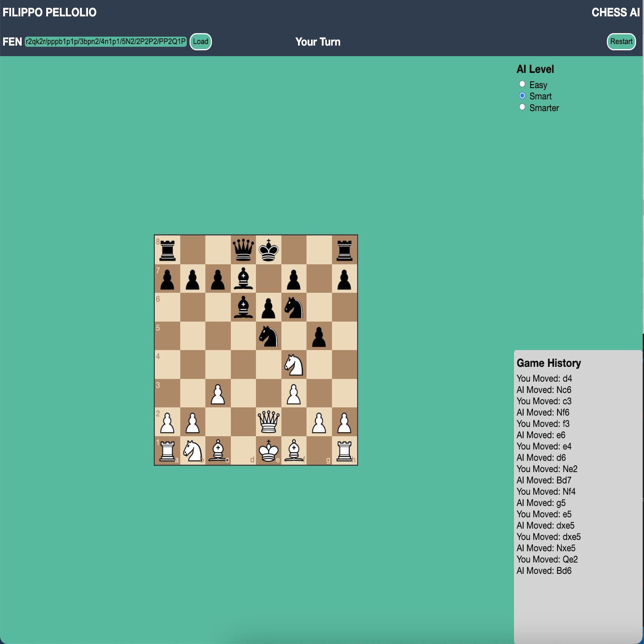Click 'You Moved: Nf4' history entry
Screen dimensions: 644x644
coord(546,492)
